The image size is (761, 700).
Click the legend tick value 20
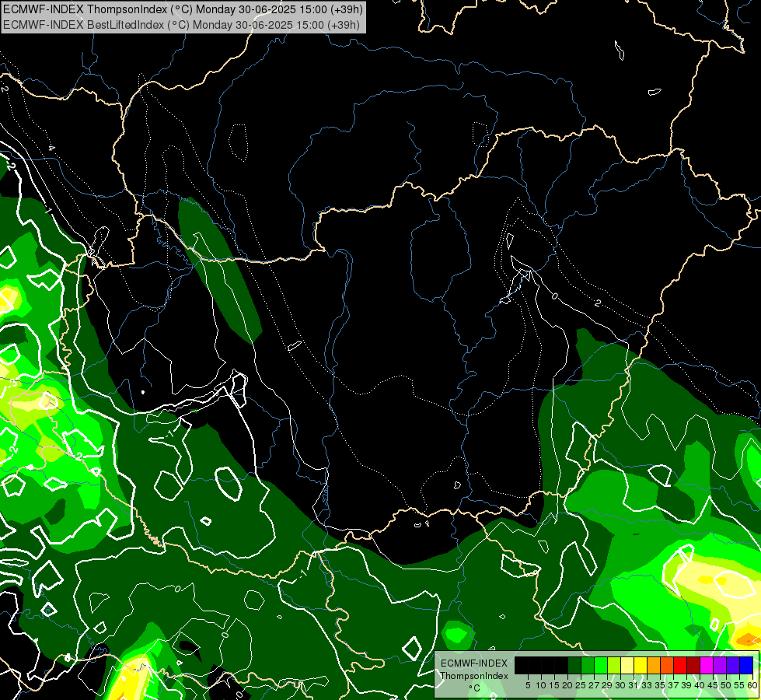tap(567, 685)
